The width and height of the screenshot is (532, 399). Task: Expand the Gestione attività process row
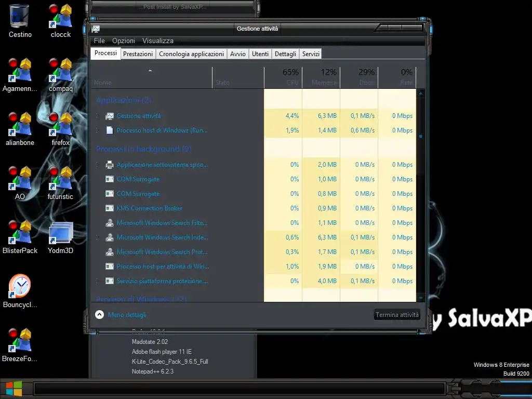pos(98,116)
